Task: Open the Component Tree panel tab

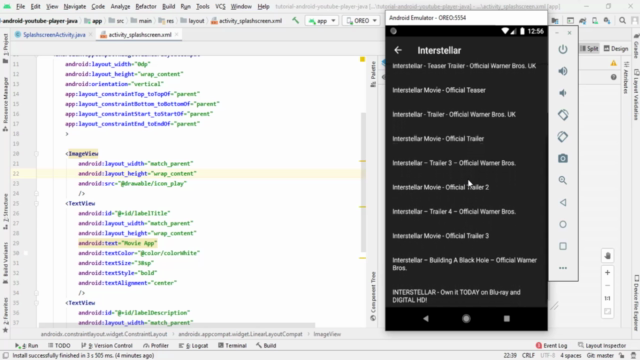Action: point(373,296)
